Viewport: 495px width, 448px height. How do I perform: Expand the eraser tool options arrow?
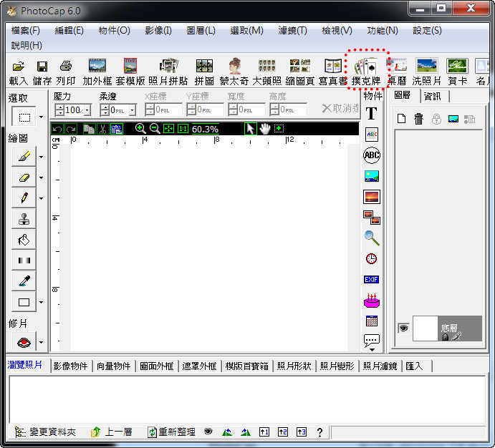coord(42,177)
